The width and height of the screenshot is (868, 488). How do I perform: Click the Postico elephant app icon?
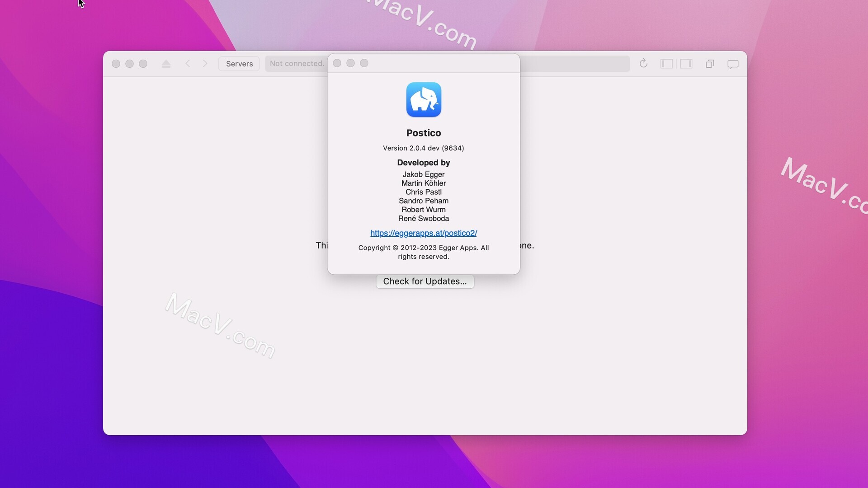(x=424, y=99)
